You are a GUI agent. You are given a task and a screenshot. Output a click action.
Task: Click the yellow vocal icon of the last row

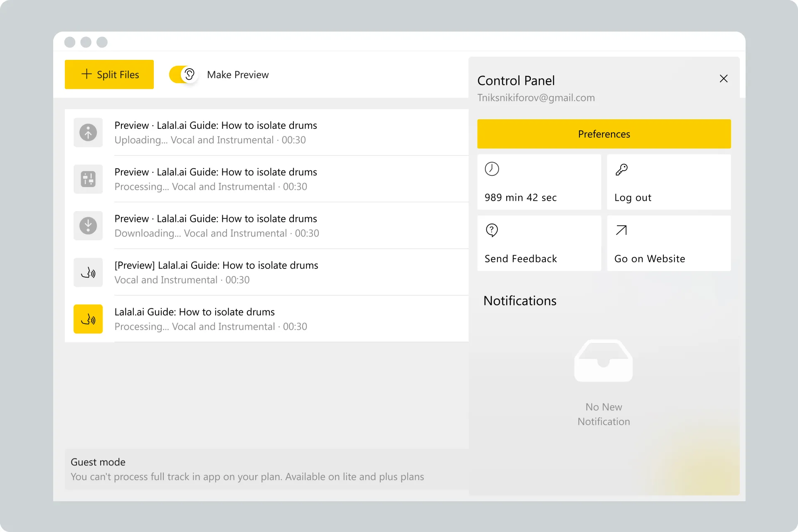click(88, 319)
